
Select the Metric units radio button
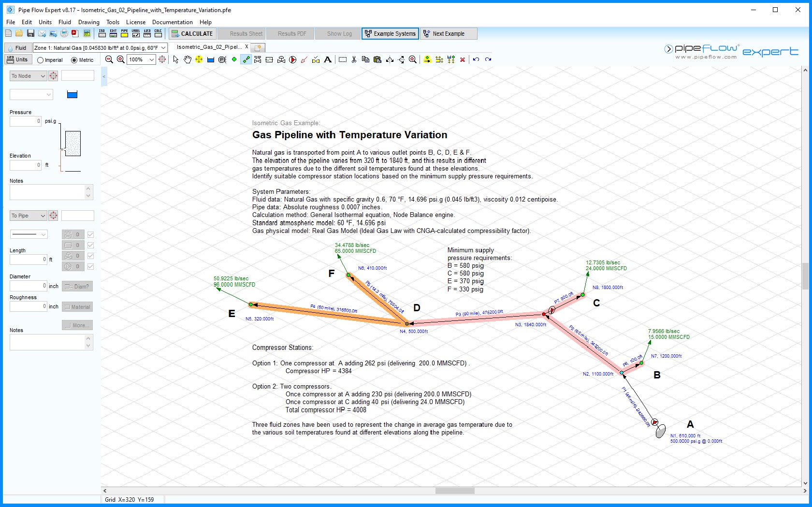coord(74,60)
